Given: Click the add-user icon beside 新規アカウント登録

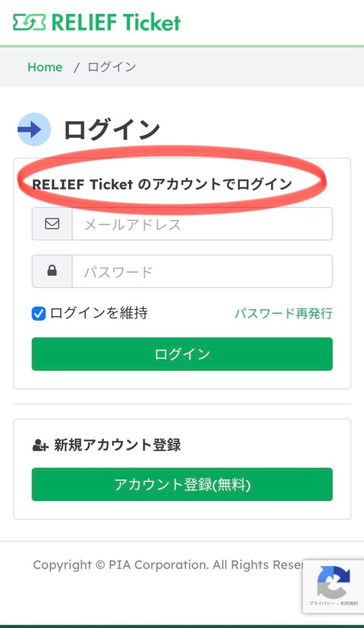Looking at the screenshot, I should click(40, 444).
